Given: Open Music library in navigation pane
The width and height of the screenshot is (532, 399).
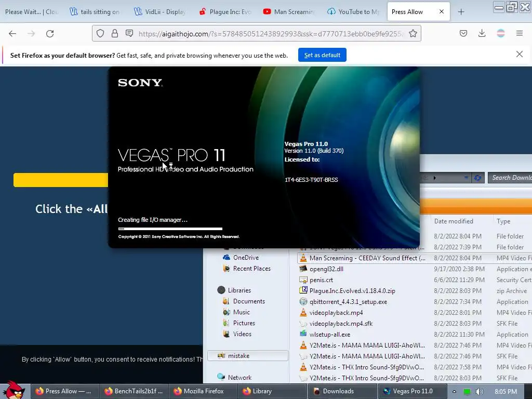Looking at the screenshot, I should (x=241, y=312).
